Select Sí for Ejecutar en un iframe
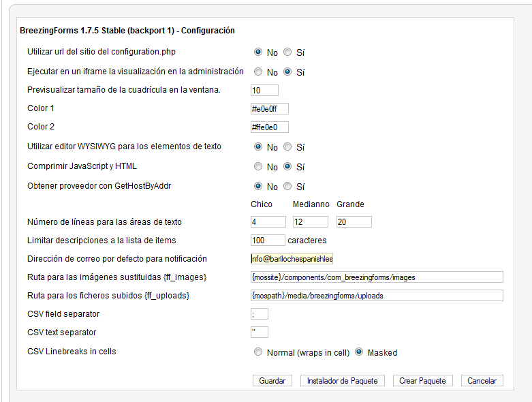Image resolution: width=532 pixels, height=402 pixels. tap(287, 72)
